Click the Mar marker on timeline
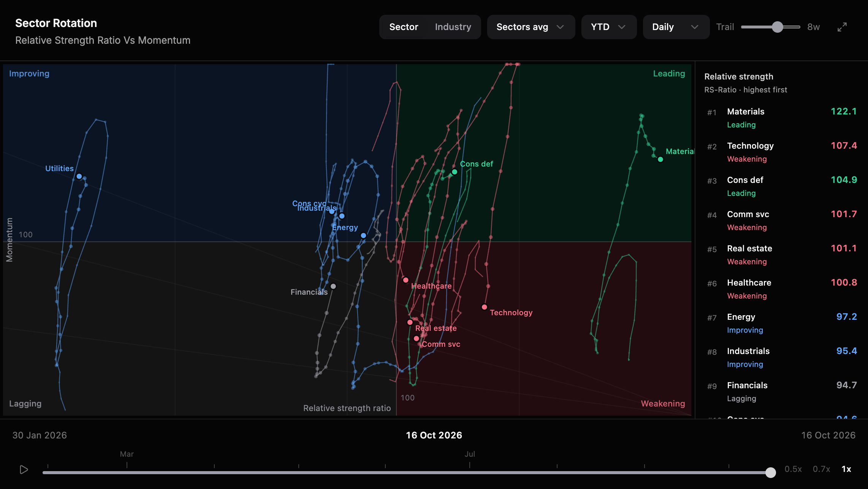This screenshot has width=868, height=489. (x=127, y=454)
